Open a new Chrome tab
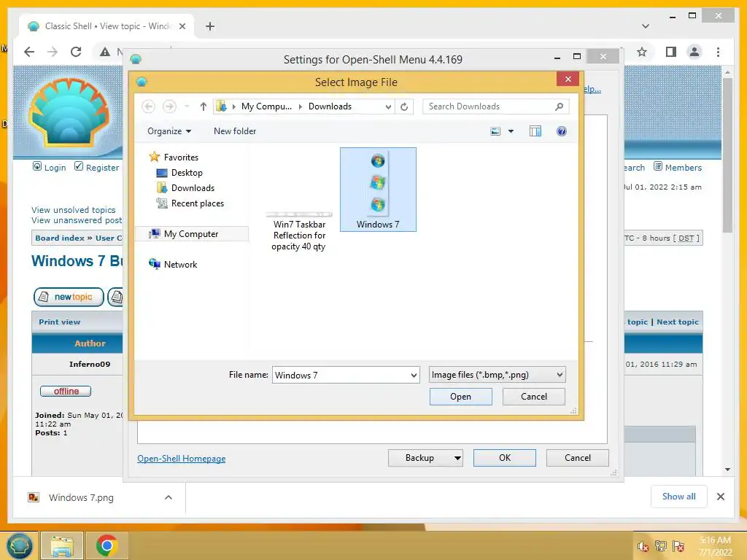The height and width of the screenshot is (560, 747). 210,26
